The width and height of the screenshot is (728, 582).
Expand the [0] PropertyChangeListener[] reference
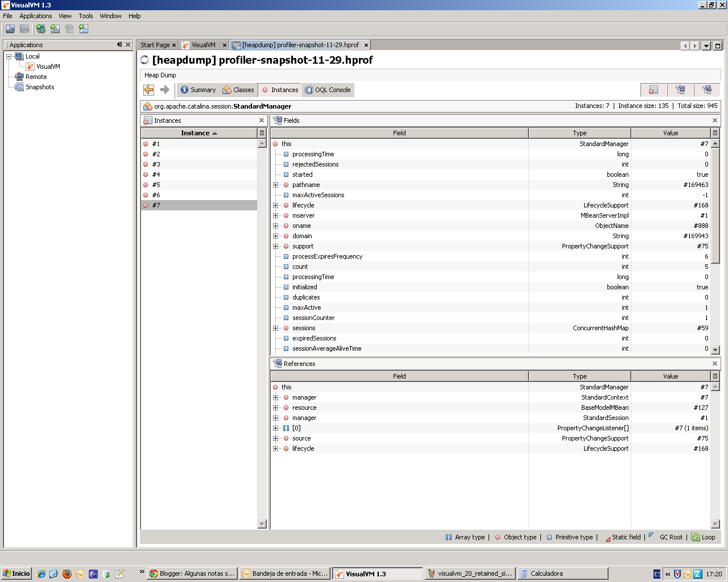coord(276,428)
